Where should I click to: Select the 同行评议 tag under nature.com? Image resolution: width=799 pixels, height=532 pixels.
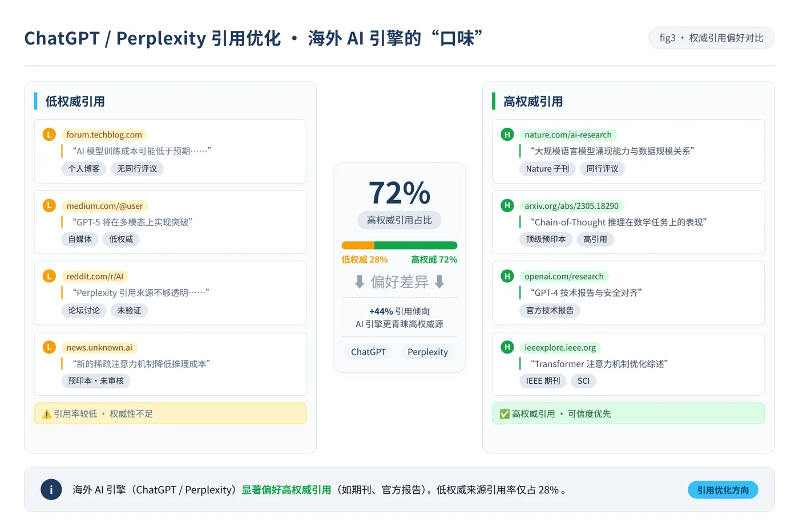[603, 169]
